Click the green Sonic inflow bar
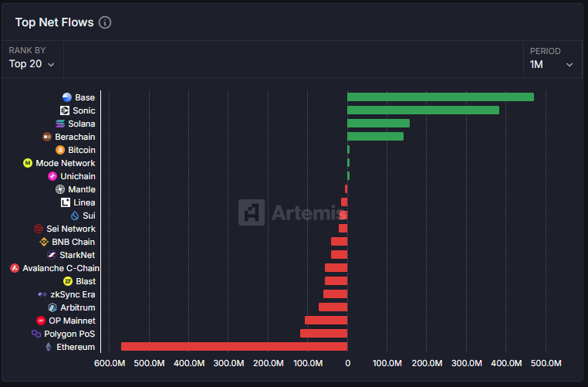 423,110
